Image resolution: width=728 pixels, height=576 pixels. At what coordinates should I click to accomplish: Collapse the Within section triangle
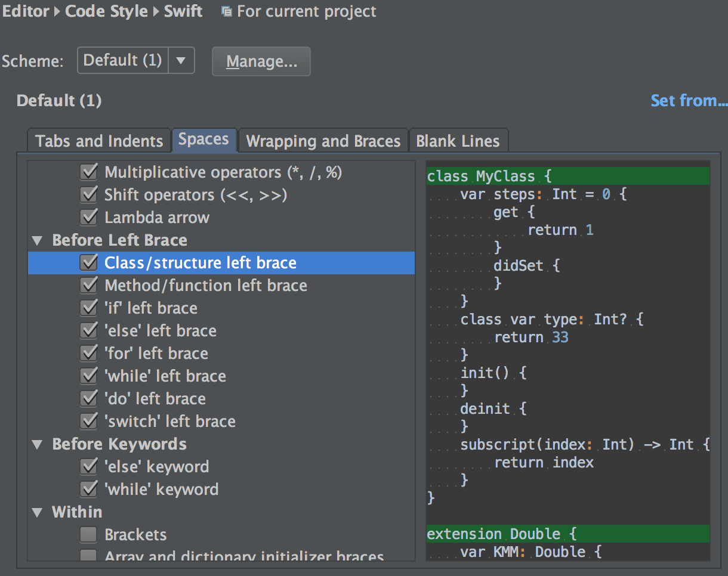point(37,512)
